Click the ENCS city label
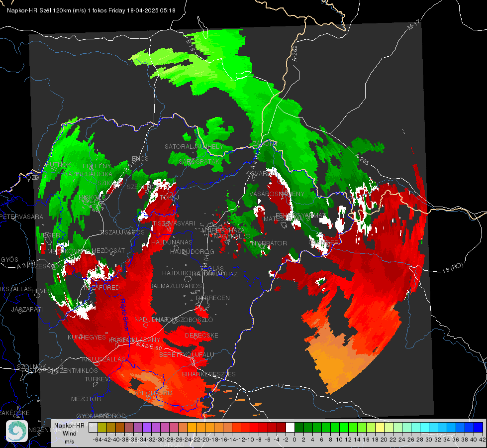Screen dimensions: 487x448 [140, 159]
